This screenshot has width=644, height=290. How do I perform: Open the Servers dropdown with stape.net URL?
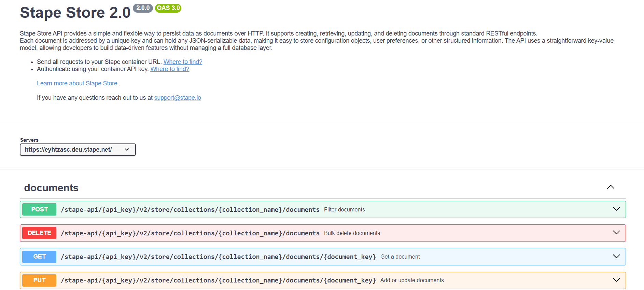point(78,150)
